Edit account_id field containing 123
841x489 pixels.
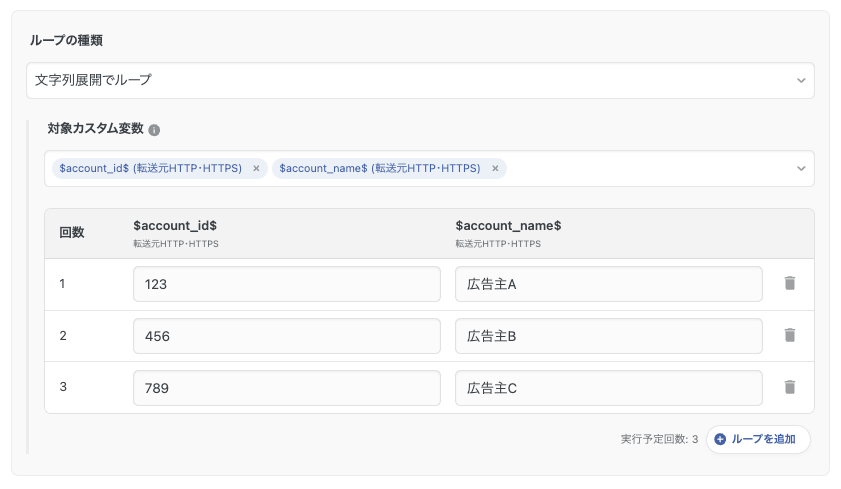(x=286, y=284)
